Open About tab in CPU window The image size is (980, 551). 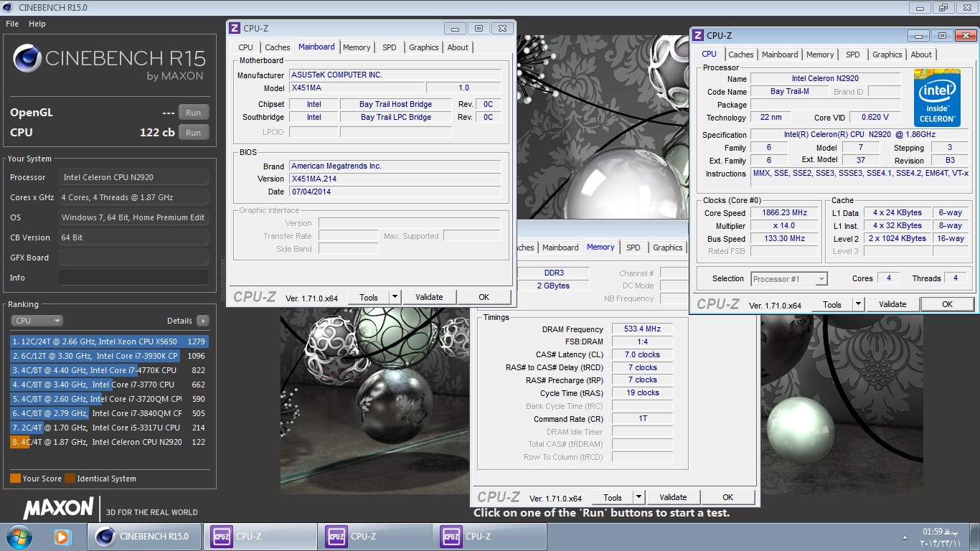pyautogui.click(x=921, y=55)
